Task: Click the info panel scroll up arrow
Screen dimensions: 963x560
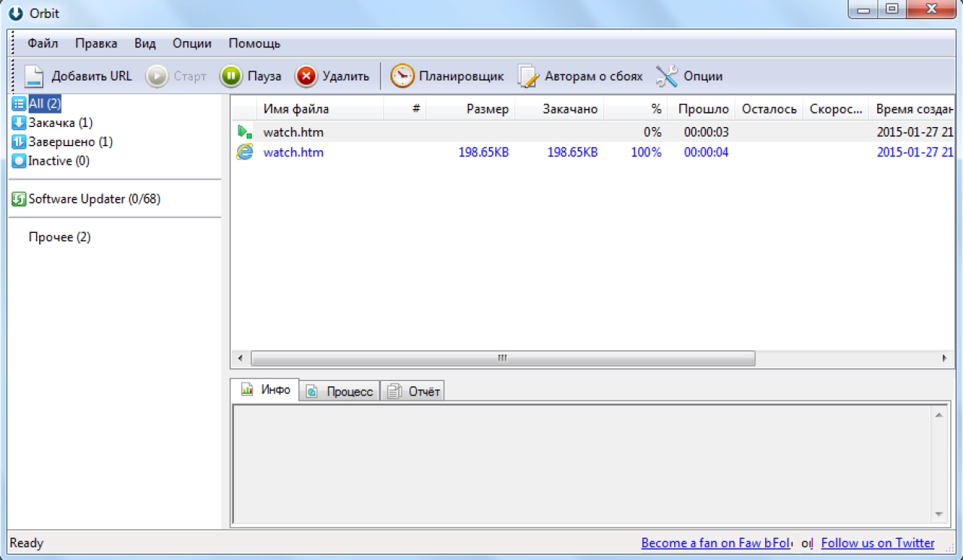Action: (938, 414)
